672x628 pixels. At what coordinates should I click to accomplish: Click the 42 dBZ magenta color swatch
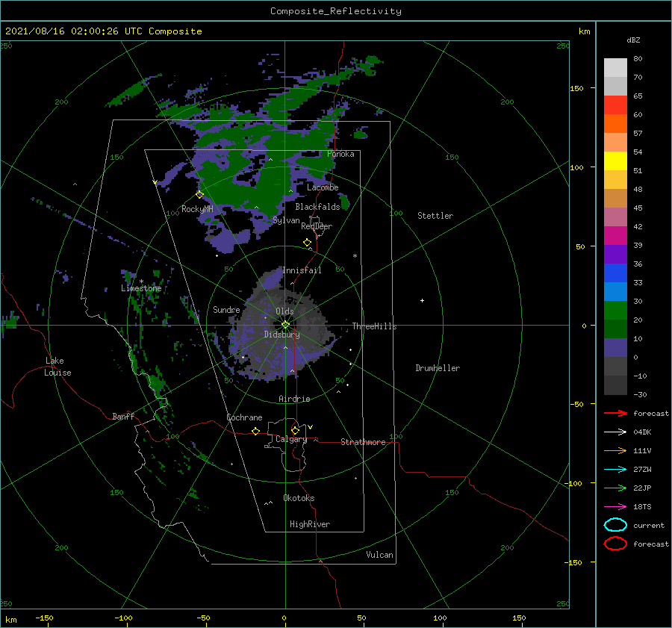[x=615, y=235]
